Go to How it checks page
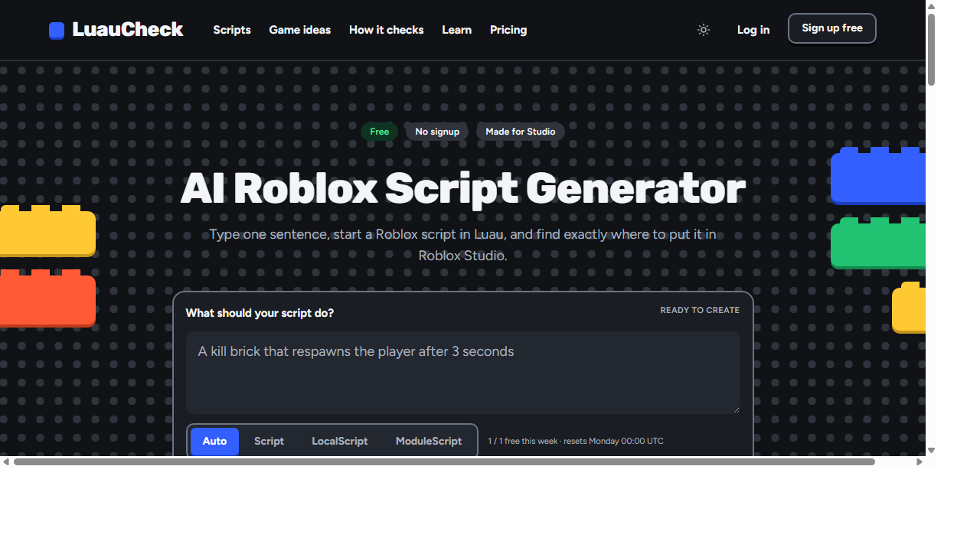This screenshot has width=980, height=551. (x=387, y=30)
